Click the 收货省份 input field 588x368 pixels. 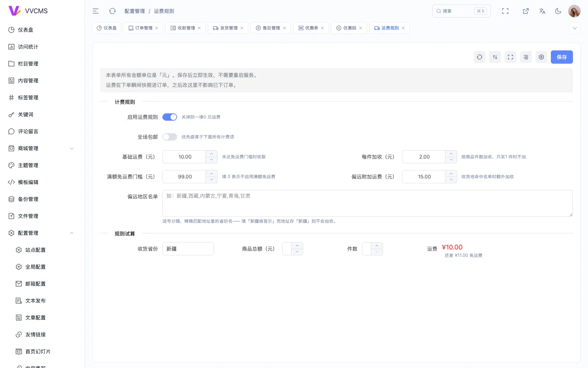pos(188,249)
